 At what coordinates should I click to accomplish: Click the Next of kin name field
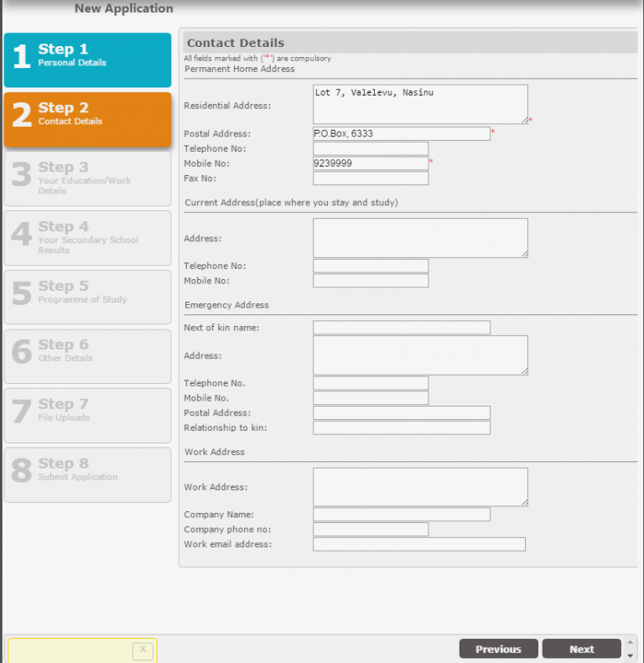(401, 328)
